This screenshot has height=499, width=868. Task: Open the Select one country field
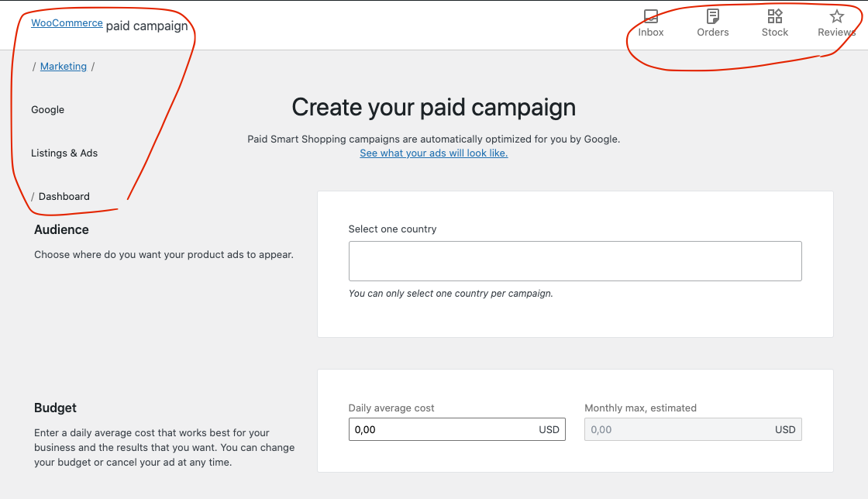[575, 261]
